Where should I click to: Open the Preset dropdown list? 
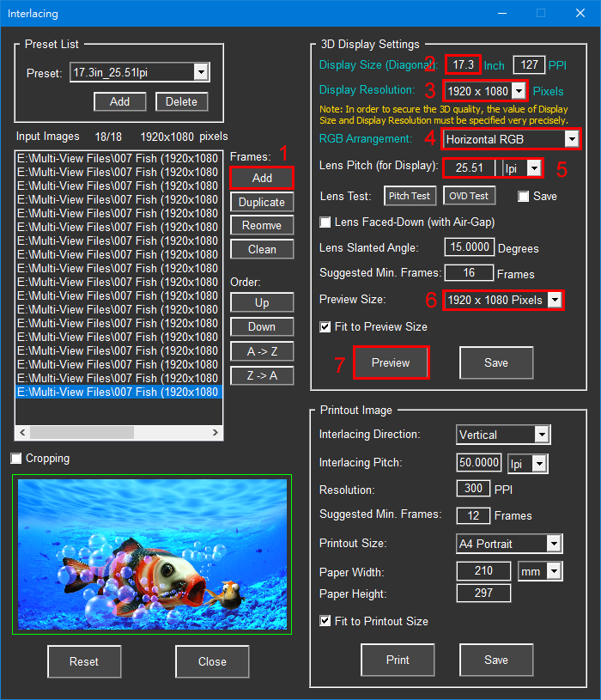201,72
